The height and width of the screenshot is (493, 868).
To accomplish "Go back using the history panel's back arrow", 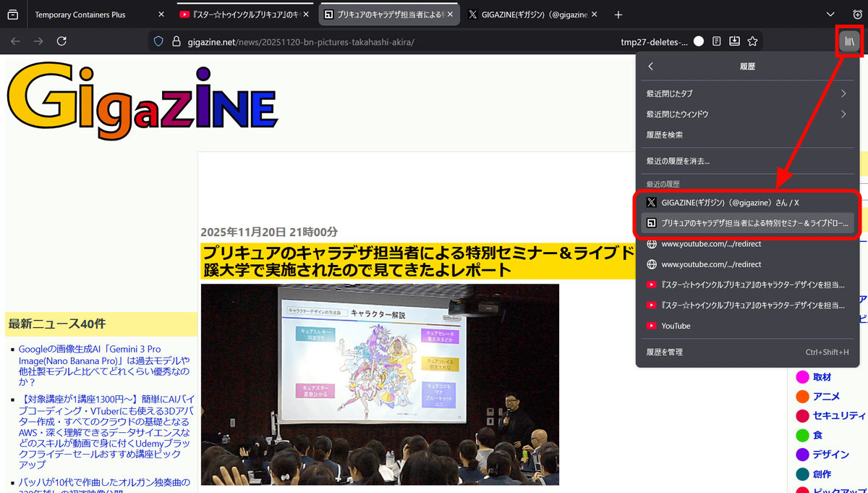I will click(651, 67).
